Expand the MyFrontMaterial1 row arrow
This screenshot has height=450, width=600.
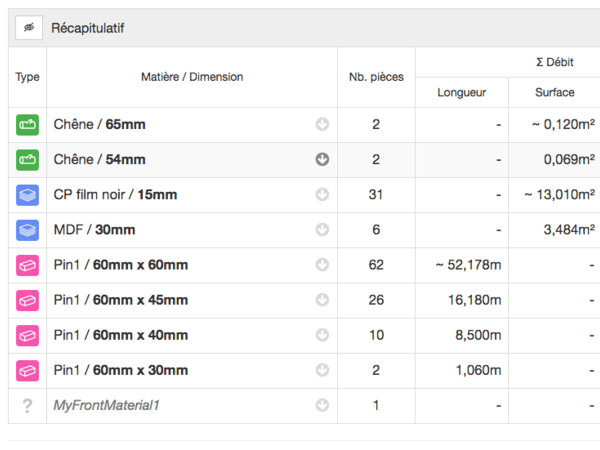322,405
